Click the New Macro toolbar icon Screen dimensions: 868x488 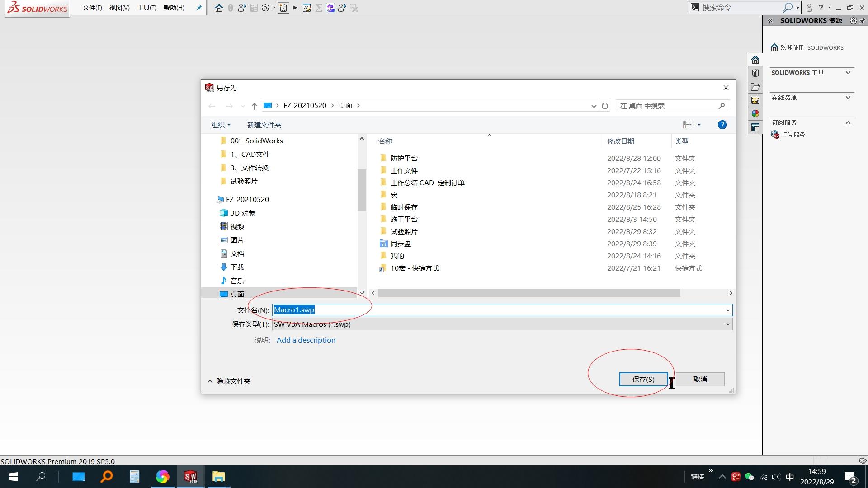(283, 8)
